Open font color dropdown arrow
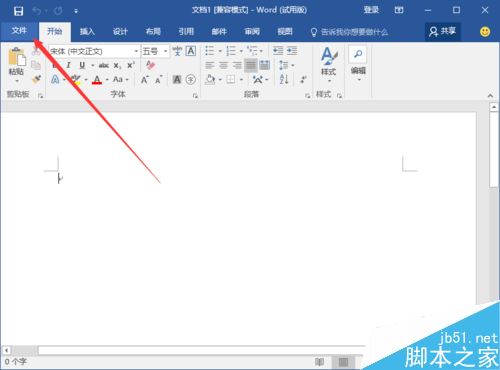 coord(107,80)
